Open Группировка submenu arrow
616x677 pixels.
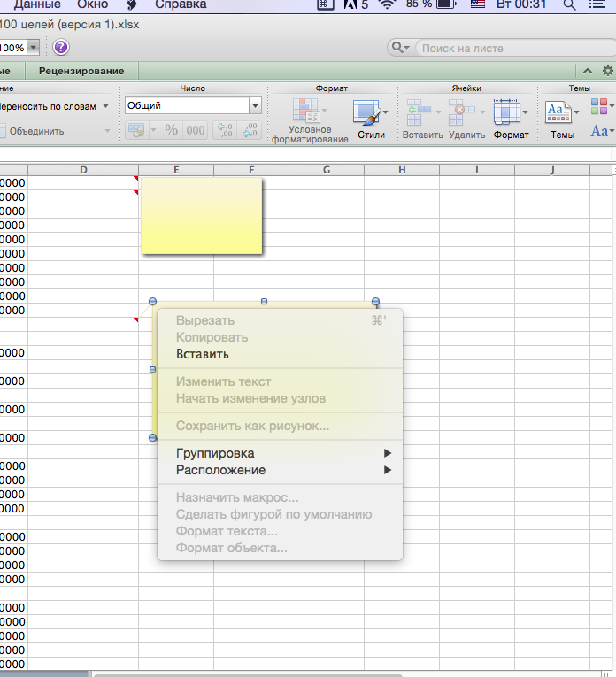tap(387, 453)
